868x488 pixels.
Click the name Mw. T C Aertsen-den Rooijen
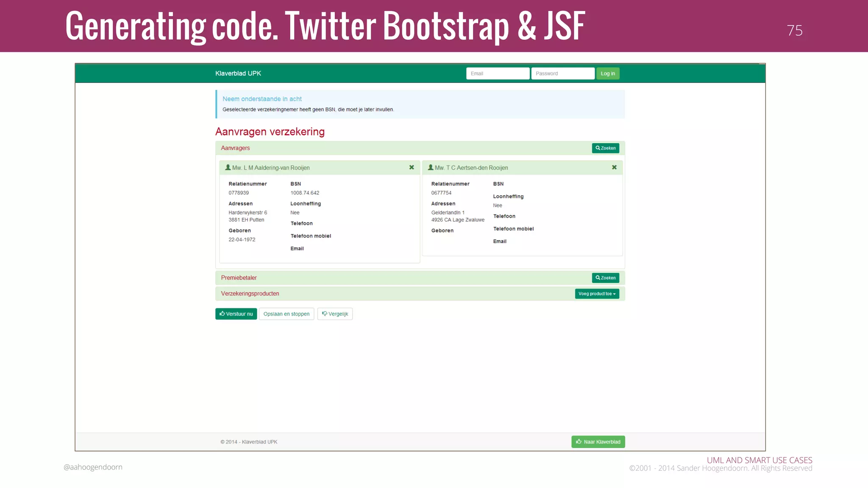coord(471,168)
